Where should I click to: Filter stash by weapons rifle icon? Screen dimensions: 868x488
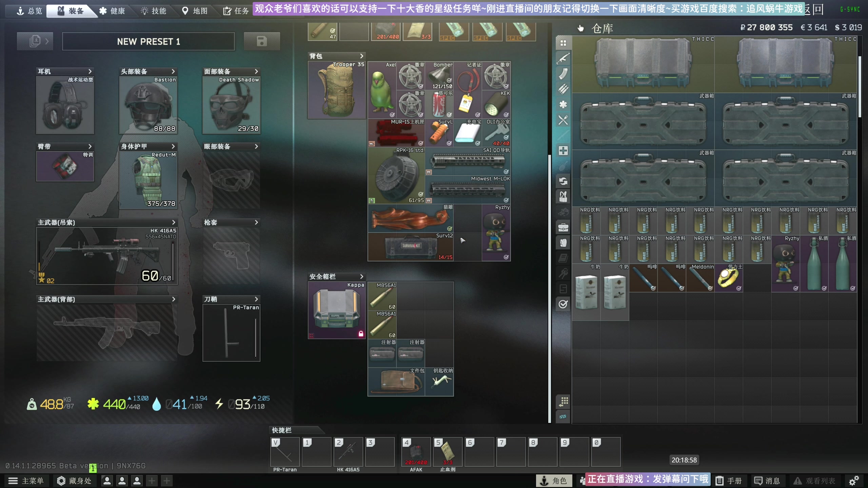[563, 58]
